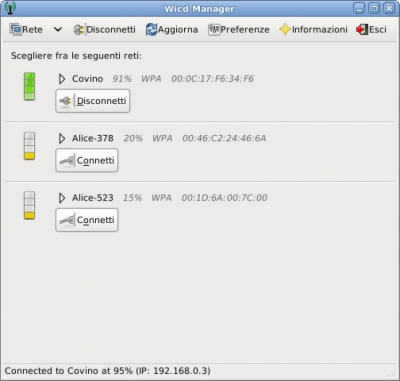Disconnect from Covino with the Disconnetti button
The image size is (400, 381).
coord(93,101)
